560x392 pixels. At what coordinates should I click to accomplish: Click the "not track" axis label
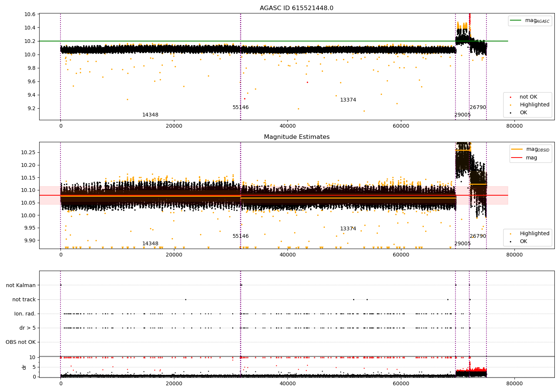[24, 299]
